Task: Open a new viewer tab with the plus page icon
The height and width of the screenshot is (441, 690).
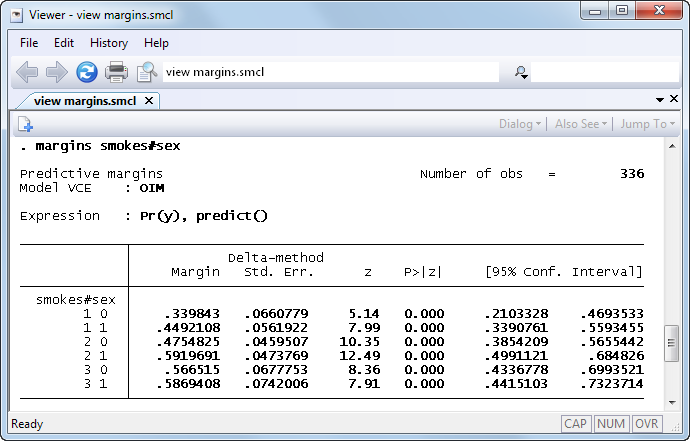Action: [x=25, y=125]
